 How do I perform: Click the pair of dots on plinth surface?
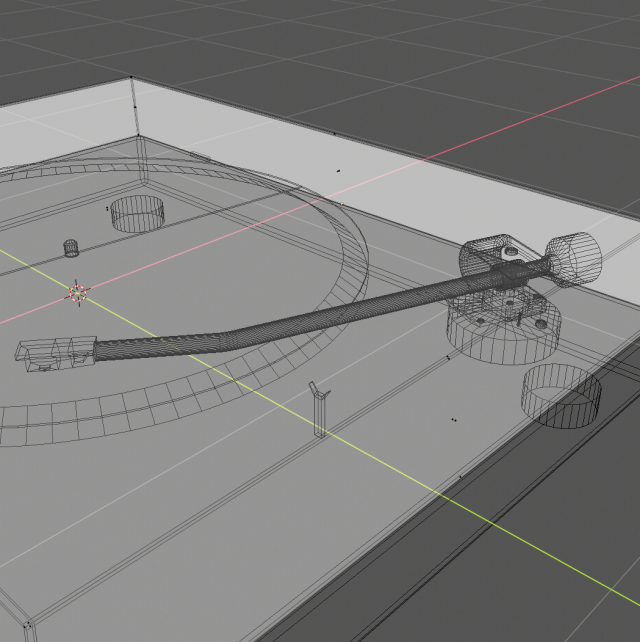(454, 420)
